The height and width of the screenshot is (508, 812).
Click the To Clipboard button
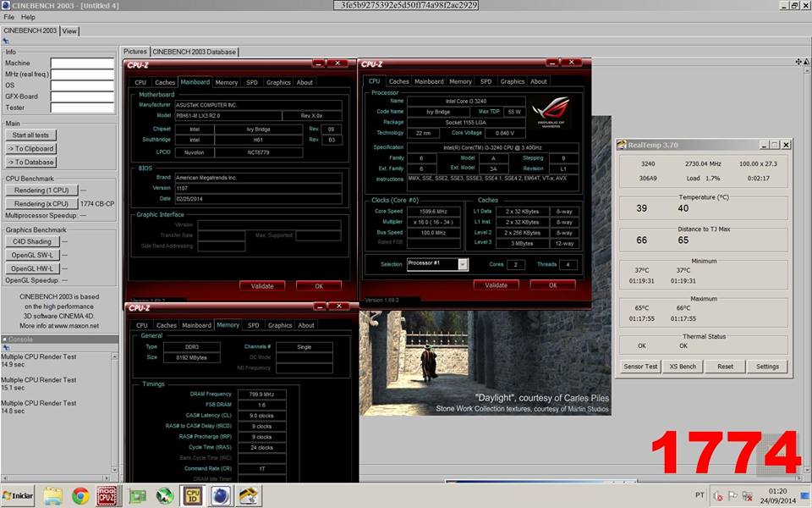click(x=30, y=149)
